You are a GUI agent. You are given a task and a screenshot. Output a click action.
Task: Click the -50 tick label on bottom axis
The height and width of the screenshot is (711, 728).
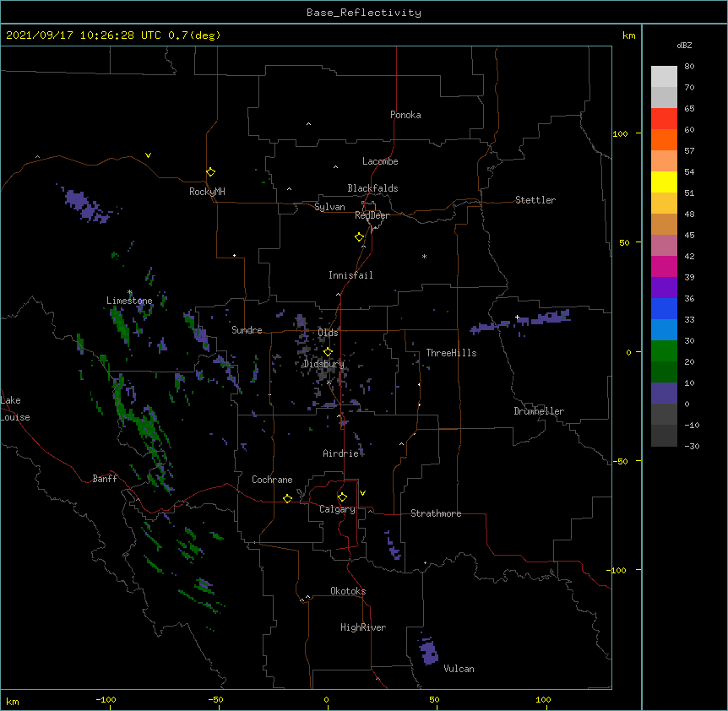click(x=216, y=699)
